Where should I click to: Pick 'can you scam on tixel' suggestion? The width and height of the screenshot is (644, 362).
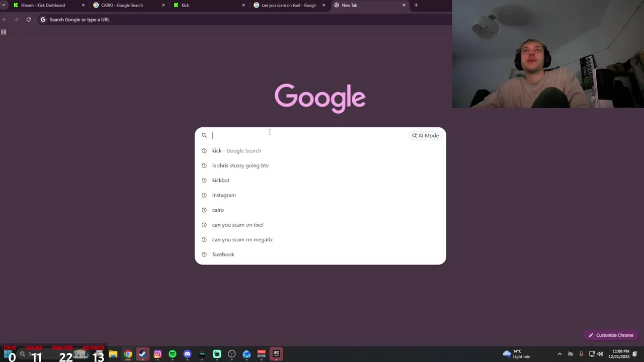tap(320, 225)
